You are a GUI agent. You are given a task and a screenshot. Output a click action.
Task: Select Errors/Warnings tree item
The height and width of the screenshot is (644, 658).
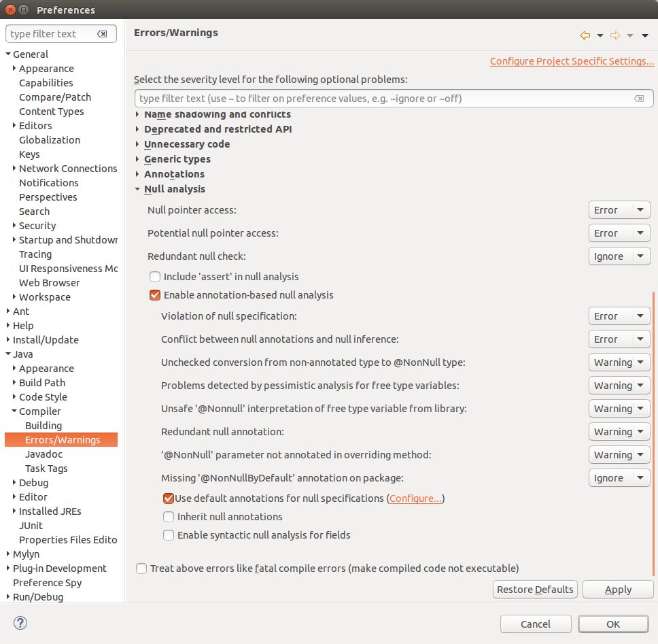click(61, 440)
